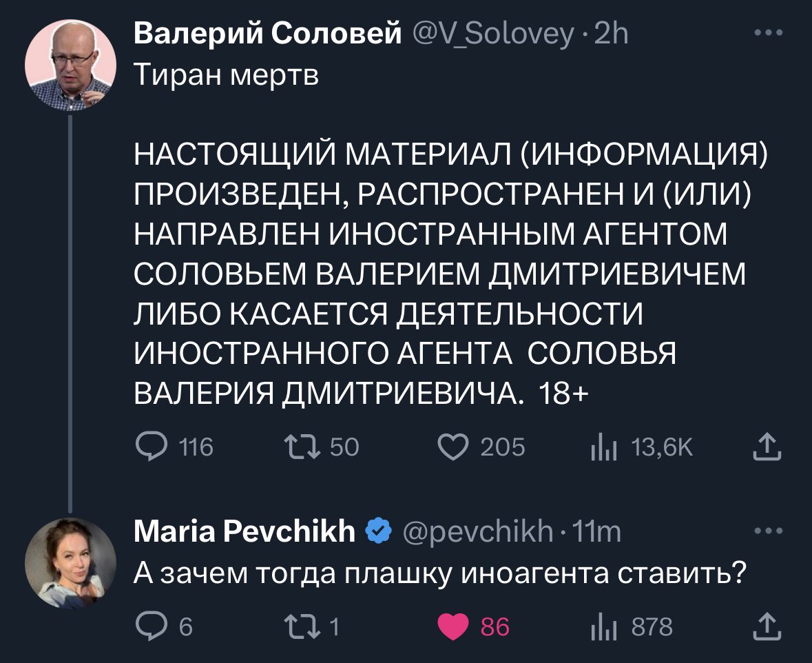Viewport: 812px width, 663px height.
Task: Reply to Maria Pevchikh's comment
Action: (x=152, y=626)
